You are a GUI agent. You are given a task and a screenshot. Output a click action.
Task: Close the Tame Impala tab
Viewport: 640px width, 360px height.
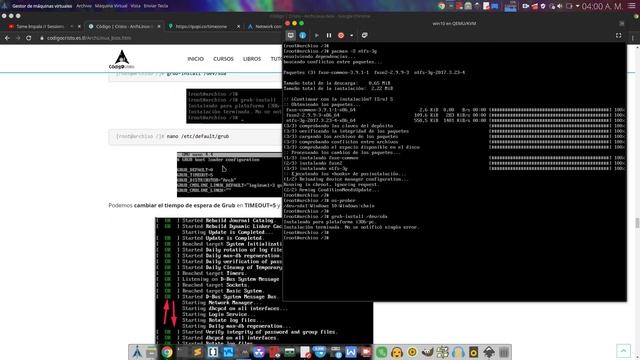pos(79,26)
